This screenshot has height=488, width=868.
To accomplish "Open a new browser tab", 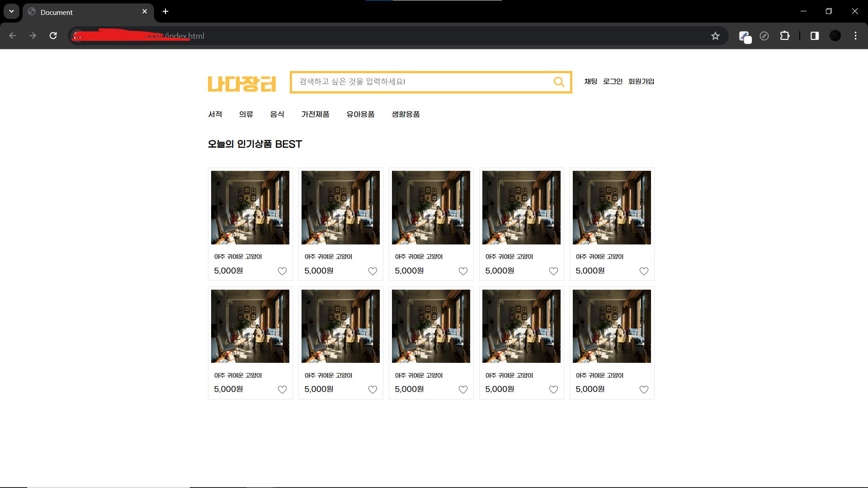I will click(x=165, y=11).
